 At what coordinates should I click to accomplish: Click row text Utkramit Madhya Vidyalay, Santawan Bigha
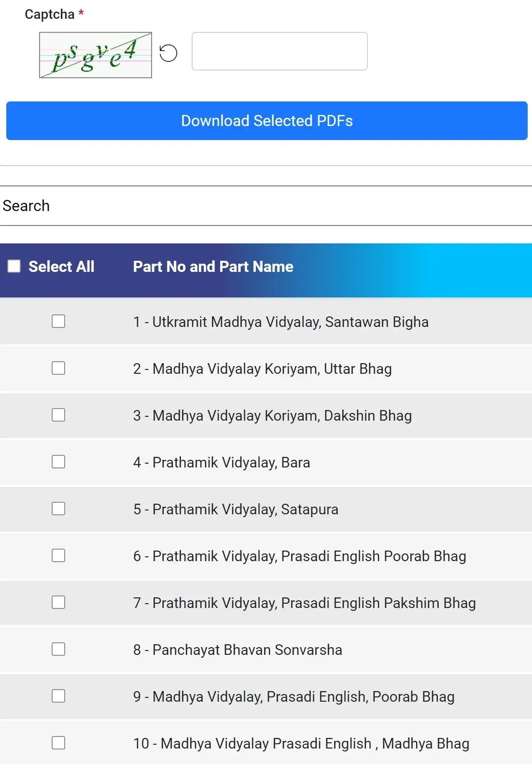[291, 322]
